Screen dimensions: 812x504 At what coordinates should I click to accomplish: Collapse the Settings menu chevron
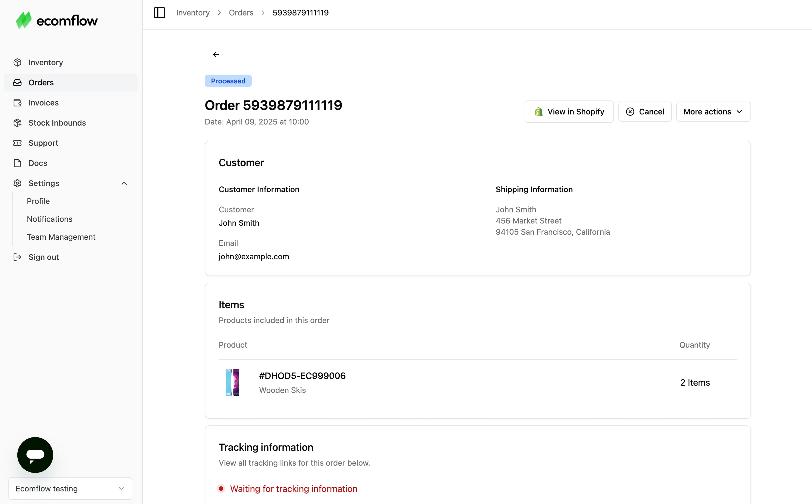click(x=124, y=183)
